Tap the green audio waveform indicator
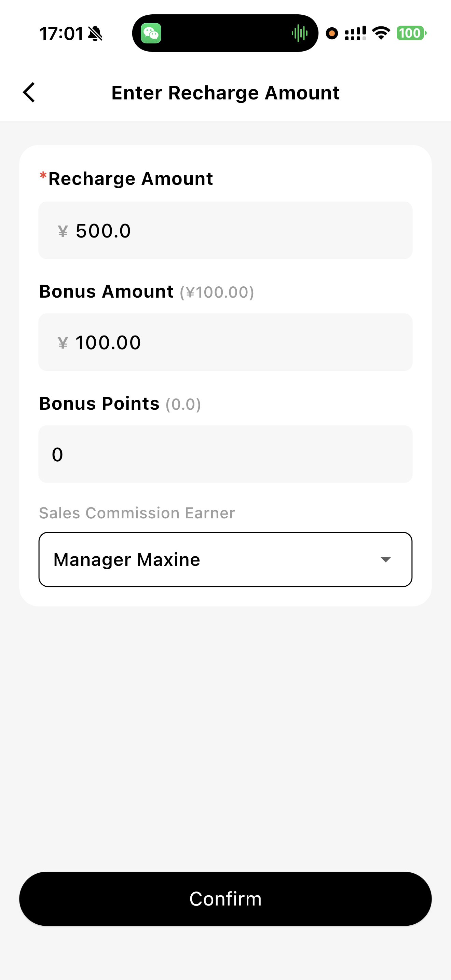Screen dimensions: 451x980 click(300, 33)
